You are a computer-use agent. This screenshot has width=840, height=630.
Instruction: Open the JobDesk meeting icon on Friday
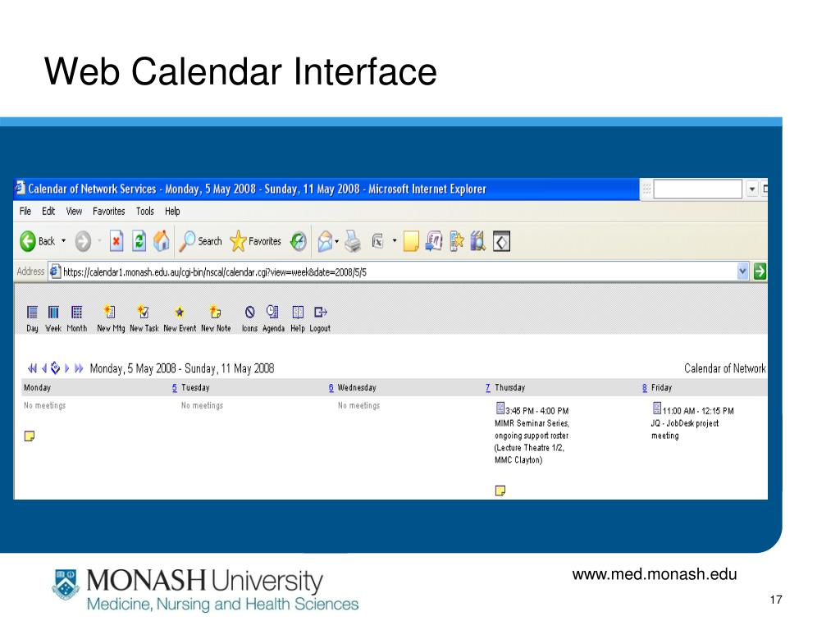657,409
